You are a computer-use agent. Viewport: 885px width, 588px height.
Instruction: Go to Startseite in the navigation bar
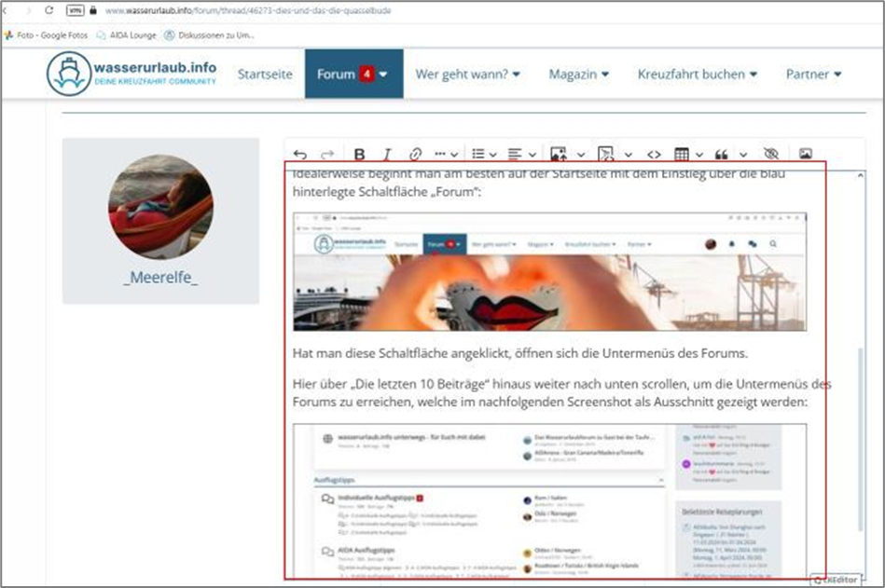(x=265, y=74)
